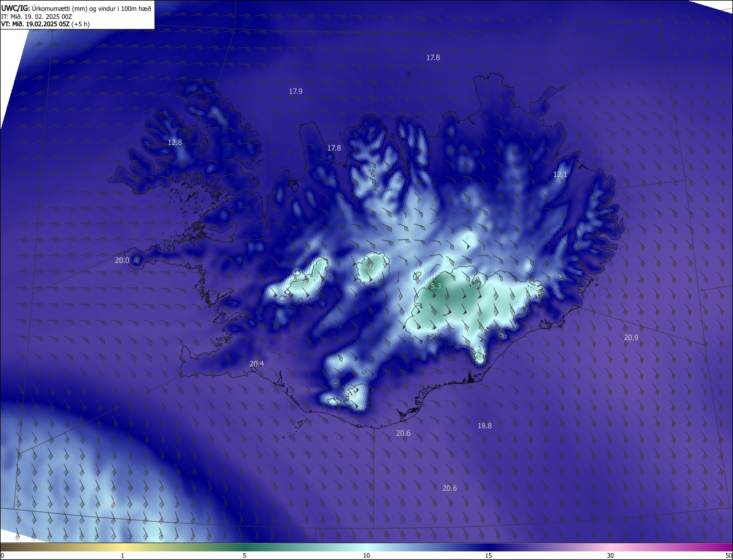
Task: Click the color scale tick label "50"
Action: 728,555
